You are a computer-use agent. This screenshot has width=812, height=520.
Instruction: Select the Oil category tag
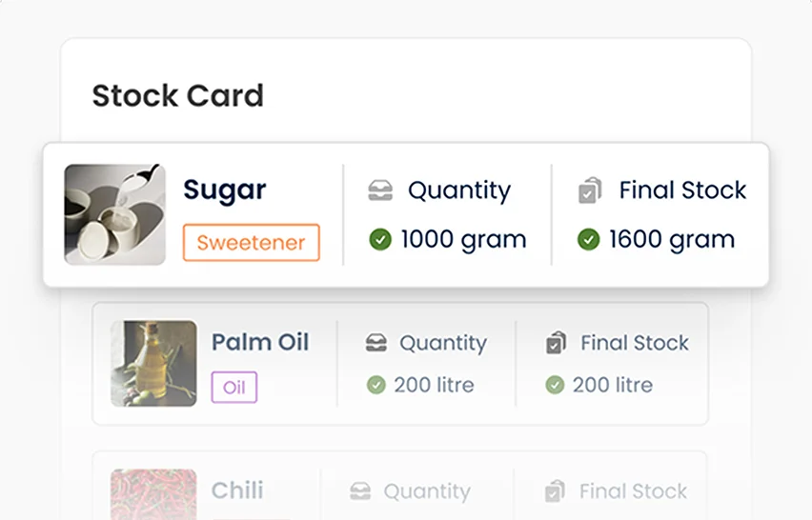click(234, 387)
